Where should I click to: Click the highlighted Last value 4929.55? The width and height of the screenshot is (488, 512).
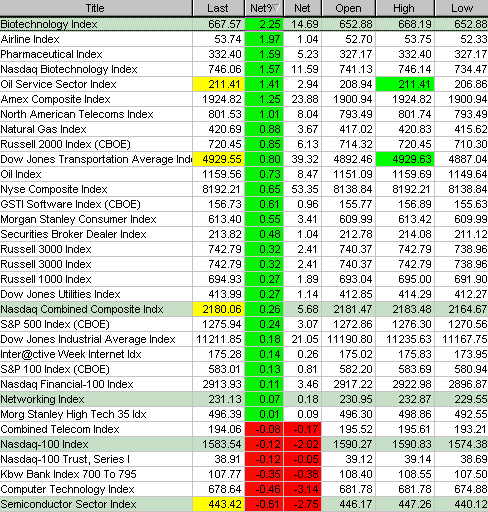point(219,159)
